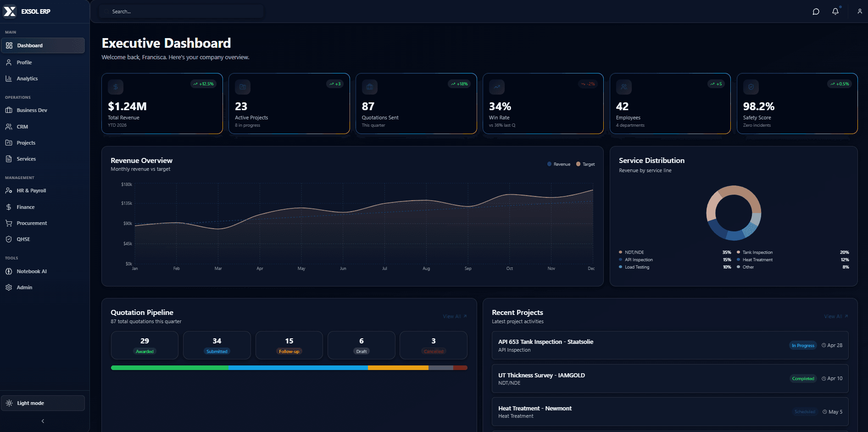Click the EXSOL ERP logo icon
This screenshot has height=432, width=868.
coord(10,11)
